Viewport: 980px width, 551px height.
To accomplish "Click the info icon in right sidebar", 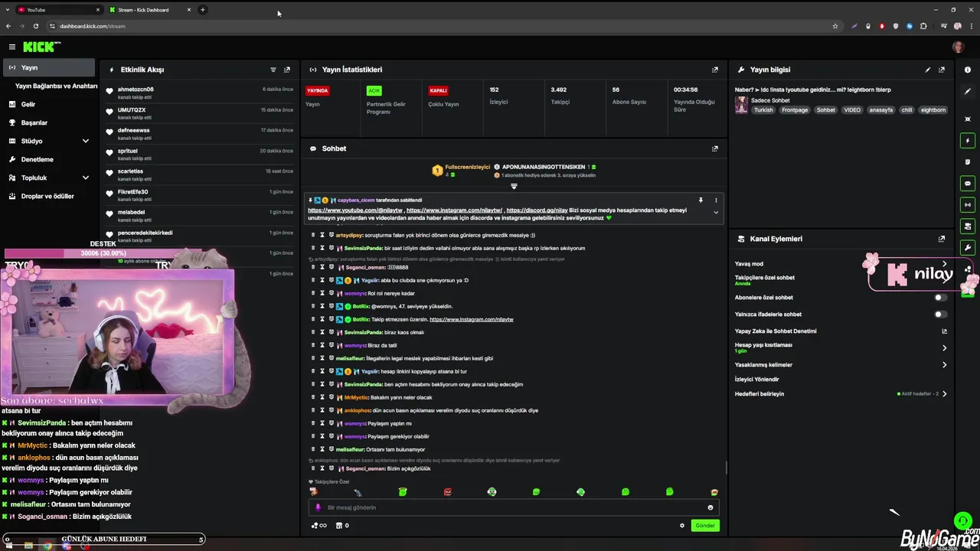I will point(968,70).
